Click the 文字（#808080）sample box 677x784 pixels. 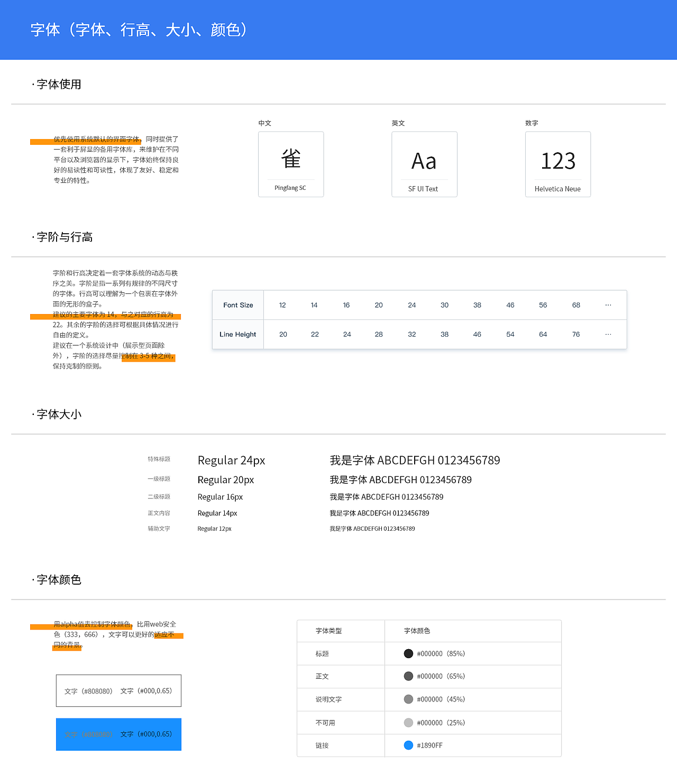click(x=118, y=690)
